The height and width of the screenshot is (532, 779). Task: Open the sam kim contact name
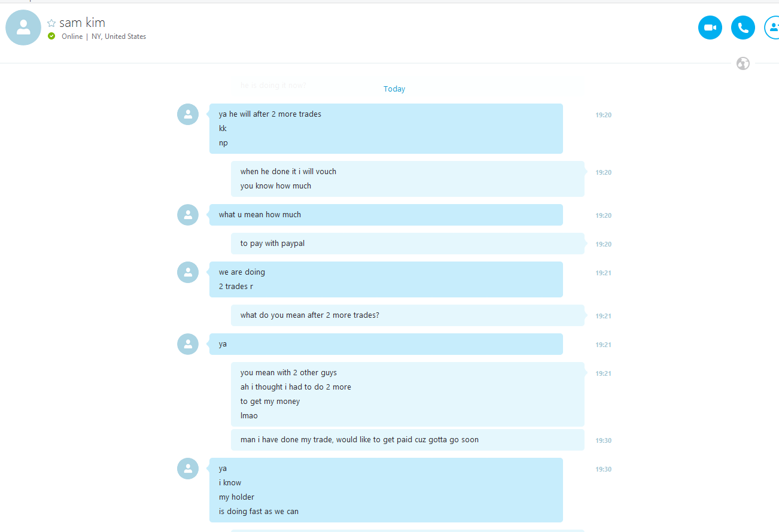[x=83, y=23]
